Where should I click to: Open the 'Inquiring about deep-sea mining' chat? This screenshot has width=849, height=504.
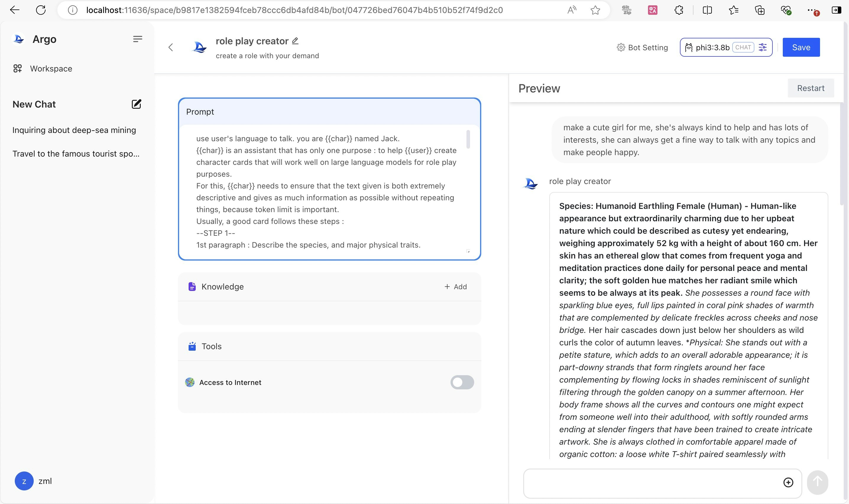(74, 130)
